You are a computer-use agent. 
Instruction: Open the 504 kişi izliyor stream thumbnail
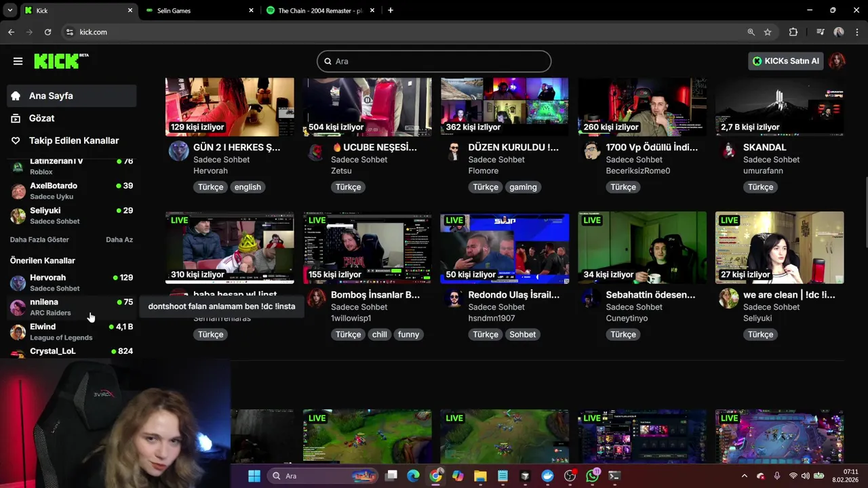(x=367, y=106)
